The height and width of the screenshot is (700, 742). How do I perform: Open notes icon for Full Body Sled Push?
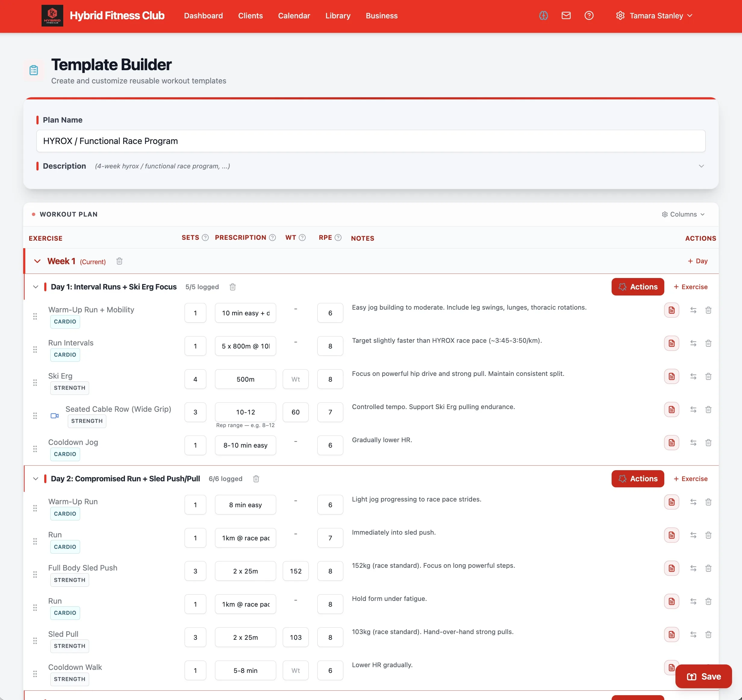(671, 568)
